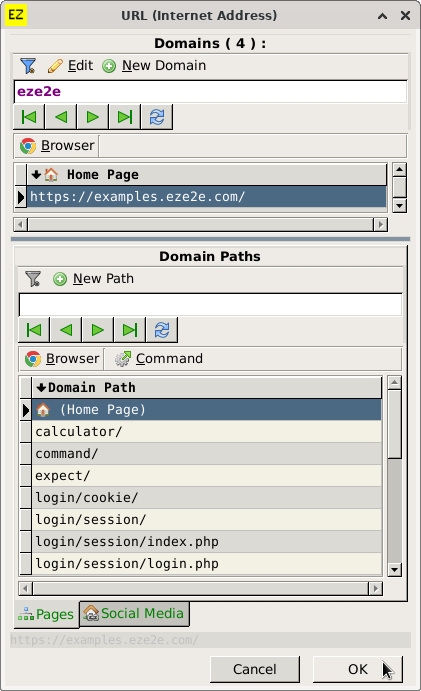The height and width of the screenshot is (691, 421).
Task: Go to first domain record
Action: (29, 117)
